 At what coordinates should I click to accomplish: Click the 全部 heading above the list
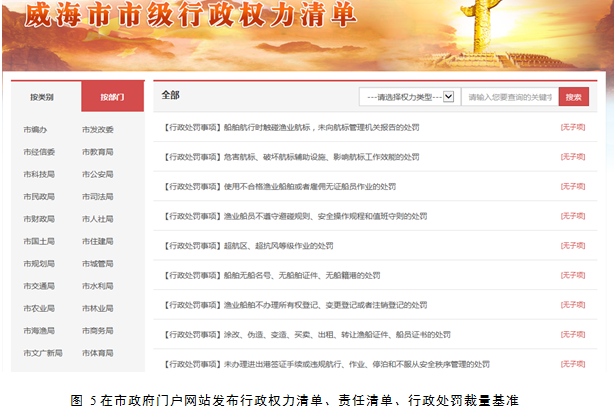[170, 95]
